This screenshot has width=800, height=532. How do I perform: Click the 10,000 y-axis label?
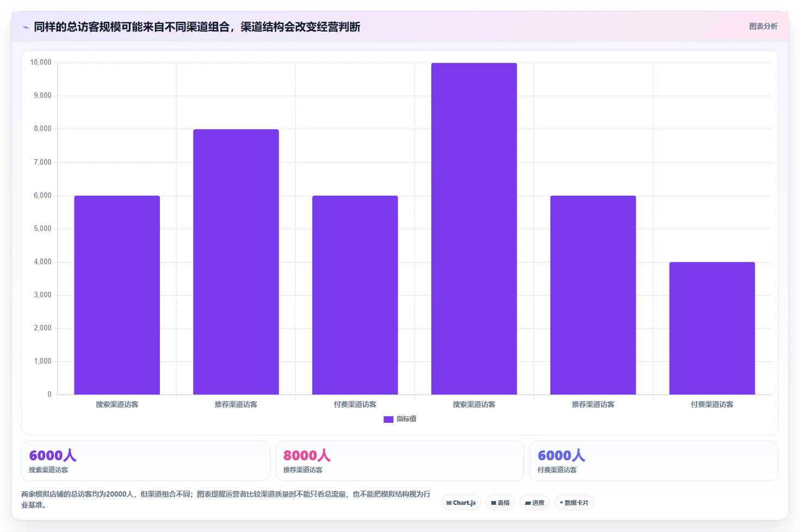click(41, 62)
